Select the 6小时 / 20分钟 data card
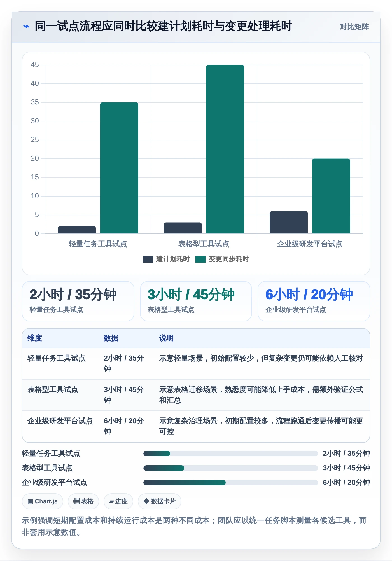Screen dimensions: 392x561 pos(314,301)
